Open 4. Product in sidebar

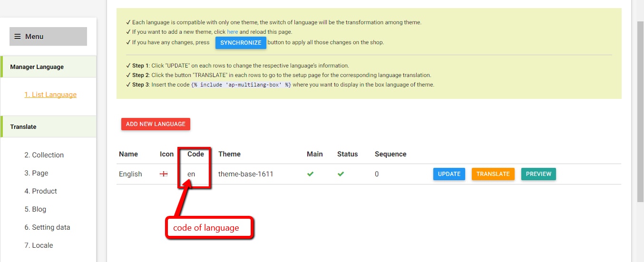(41, 191)
